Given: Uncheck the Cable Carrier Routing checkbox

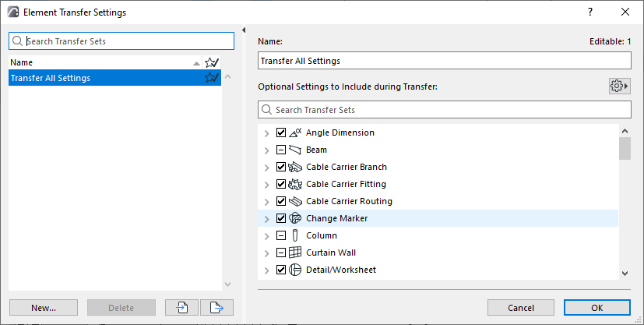Looking at the screenshot, I should [282, 201].
